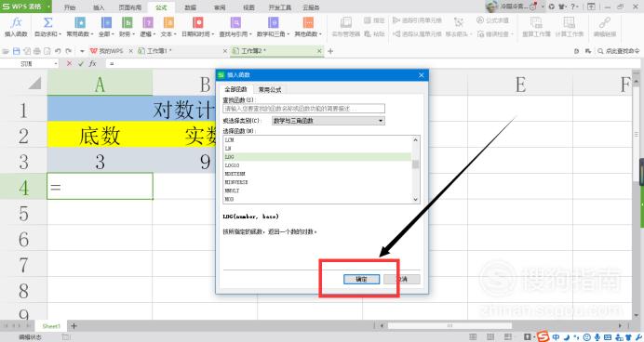Click the 点此查找命令 search box
Viewport: 644px width, 342px height.
(x=619, y=51)
